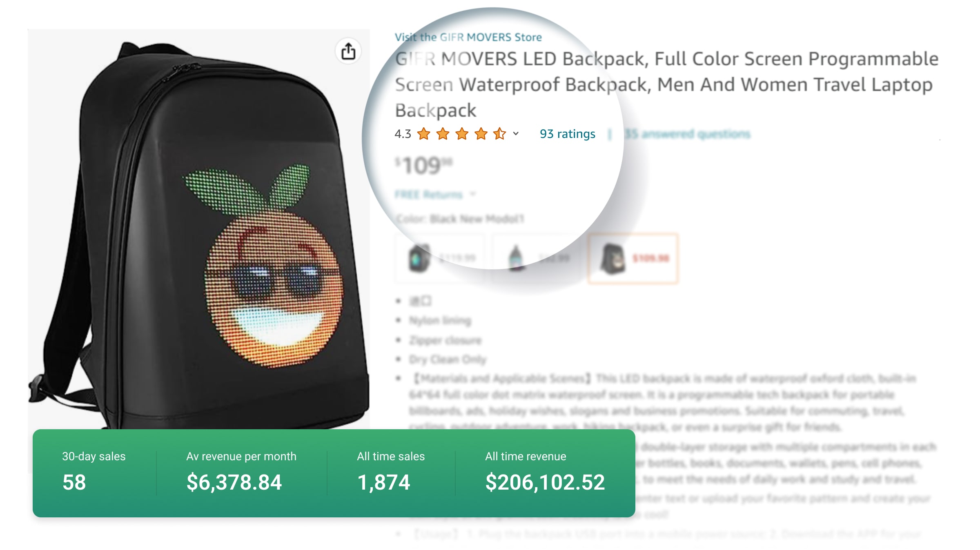Click the All time revenue figure

pos(545,482)
